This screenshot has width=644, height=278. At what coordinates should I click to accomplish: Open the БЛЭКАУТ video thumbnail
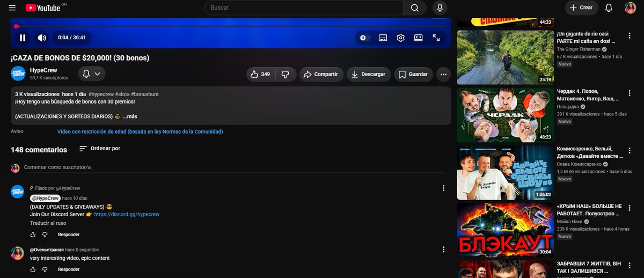click(505, 230)
